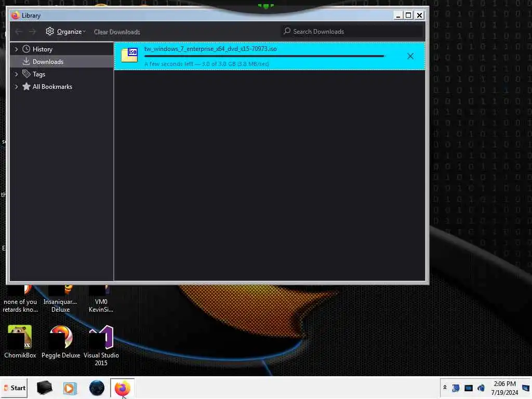Click the Firefox taskbar button
The height and width of the screenshot is (399, 532).
point(122,388)
